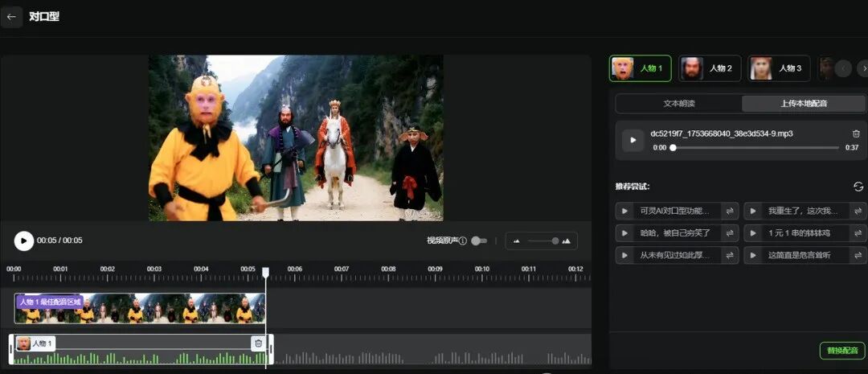The image size is (868, 374).
Task: Apply the 这简直是危害耸听 sample with its swap icon
Action: 858,256
